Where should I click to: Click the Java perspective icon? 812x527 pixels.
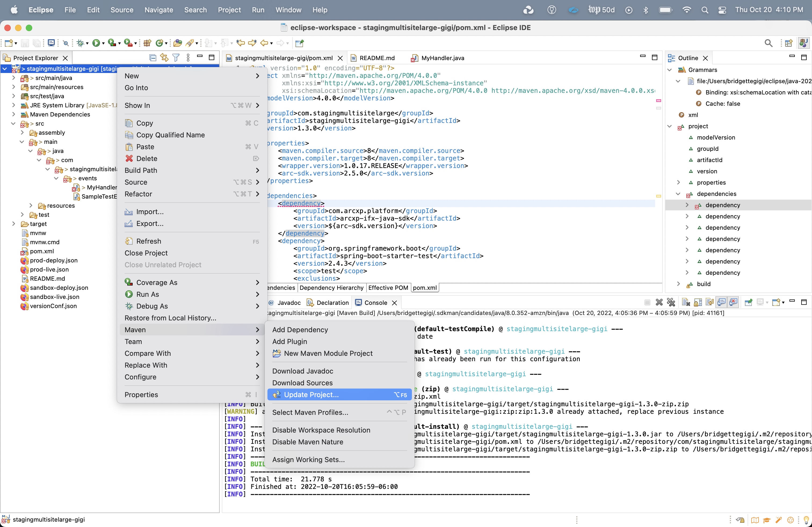pos(803,43)
